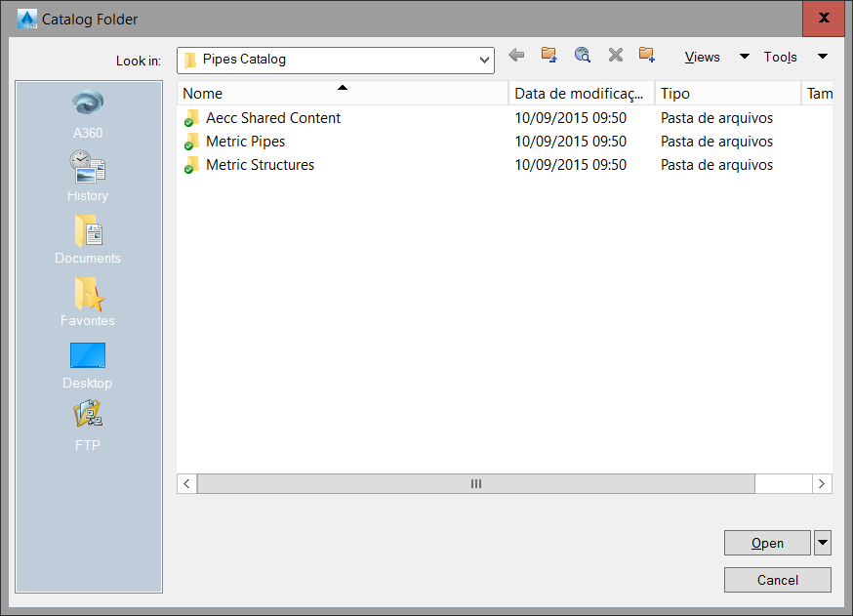Expand the Look in folder dropdown

point(484,60)
